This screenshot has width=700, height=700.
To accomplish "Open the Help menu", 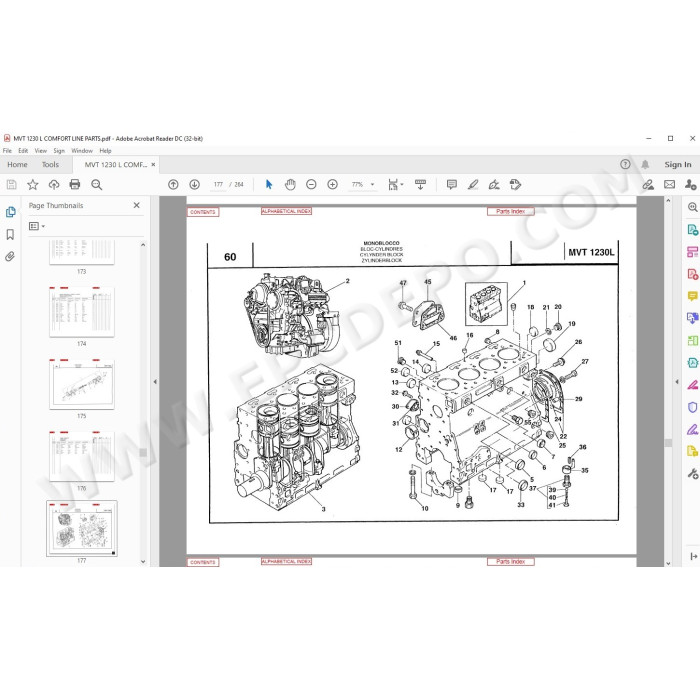I will click(x=105, y=151).
